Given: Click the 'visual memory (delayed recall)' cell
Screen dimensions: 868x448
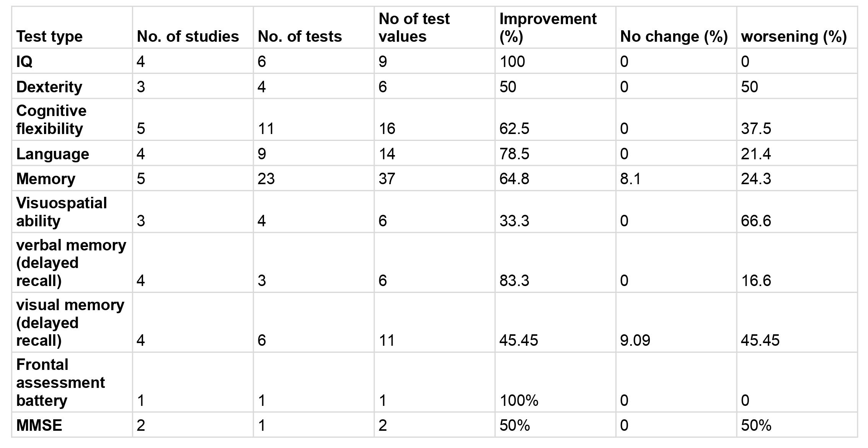Looking at the screenshot, I should (x=70, y=322).
